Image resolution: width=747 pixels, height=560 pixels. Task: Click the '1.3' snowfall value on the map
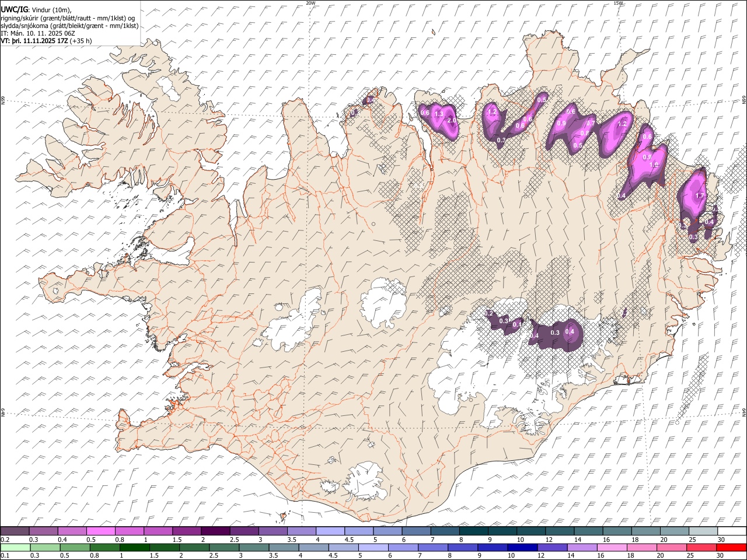point(439,113)
